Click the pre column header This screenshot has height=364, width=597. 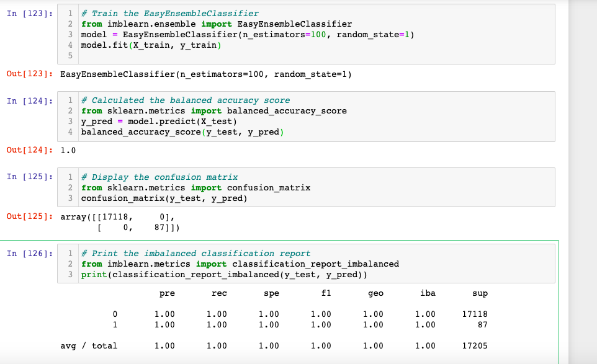pyautogui.click(x=167, y=293)
